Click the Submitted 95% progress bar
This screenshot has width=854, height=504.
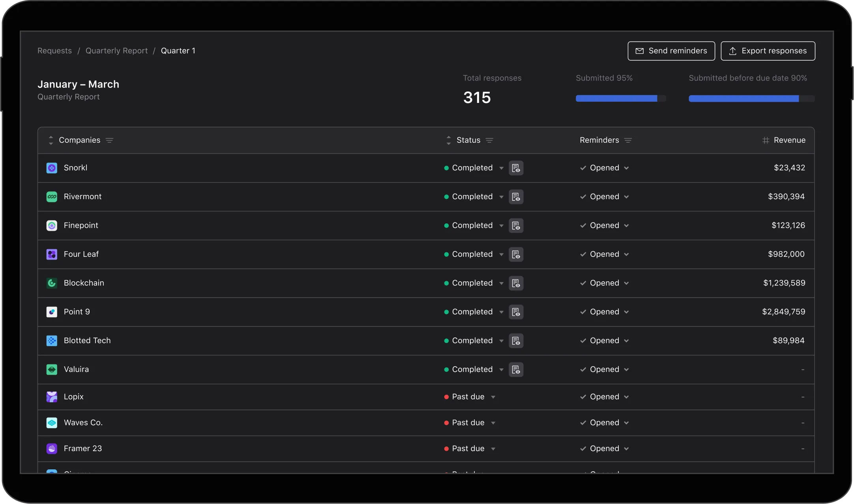click(x=621, y=99)
